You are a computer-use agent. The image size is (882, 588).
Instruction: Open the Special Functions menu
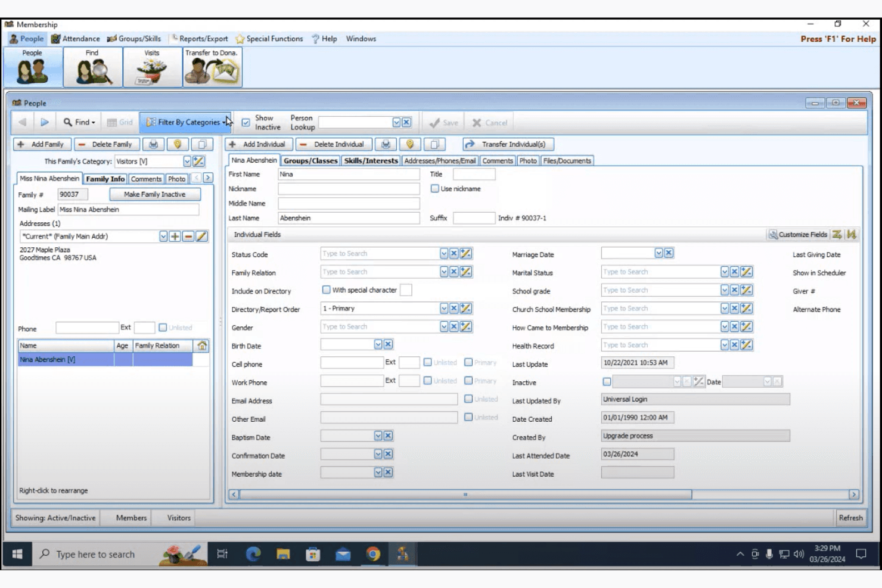coord(269,39)
